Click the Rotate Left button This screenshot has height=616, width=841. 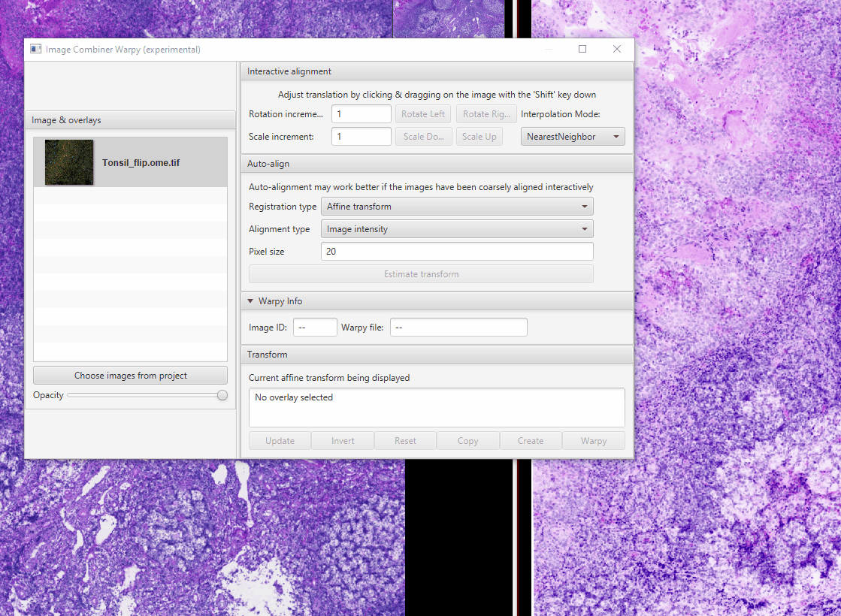coord(423,114)
